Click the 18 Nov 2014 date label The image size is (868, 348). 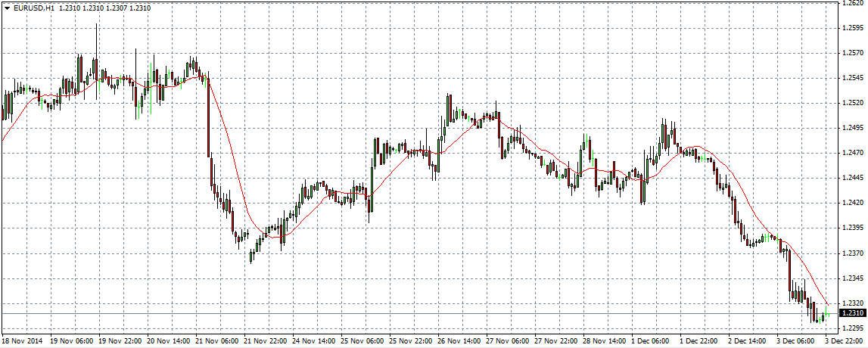tap(22, 341)
